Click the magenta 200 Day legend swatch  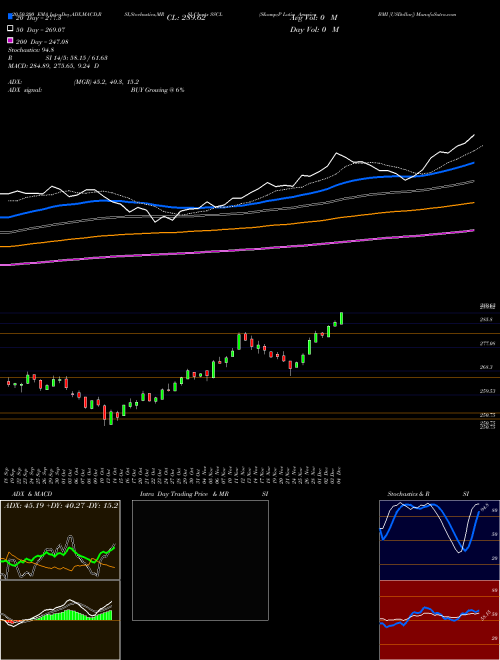(x=10, y=40)
